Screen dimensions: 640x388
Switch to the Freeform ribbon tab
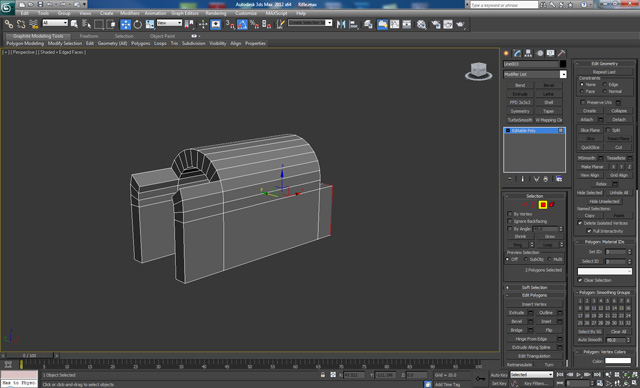coord(89,36)
